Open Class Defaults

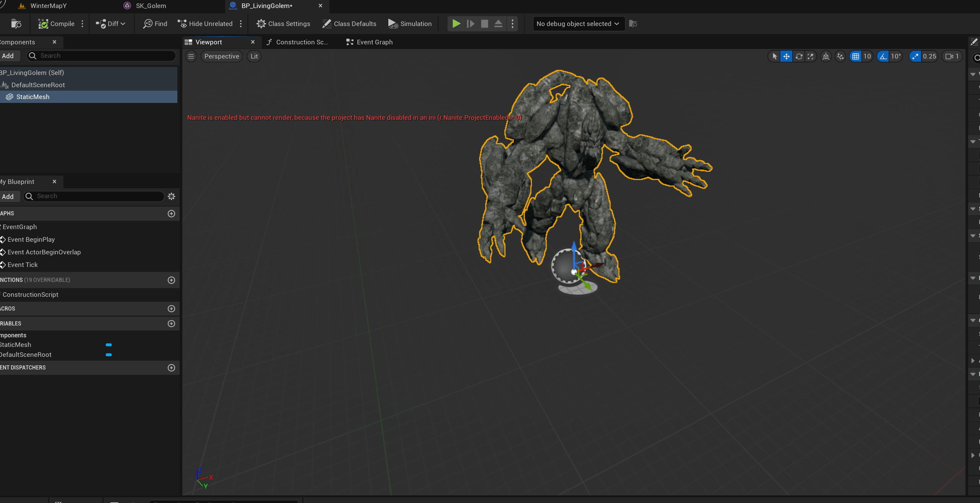pos(349,24)
